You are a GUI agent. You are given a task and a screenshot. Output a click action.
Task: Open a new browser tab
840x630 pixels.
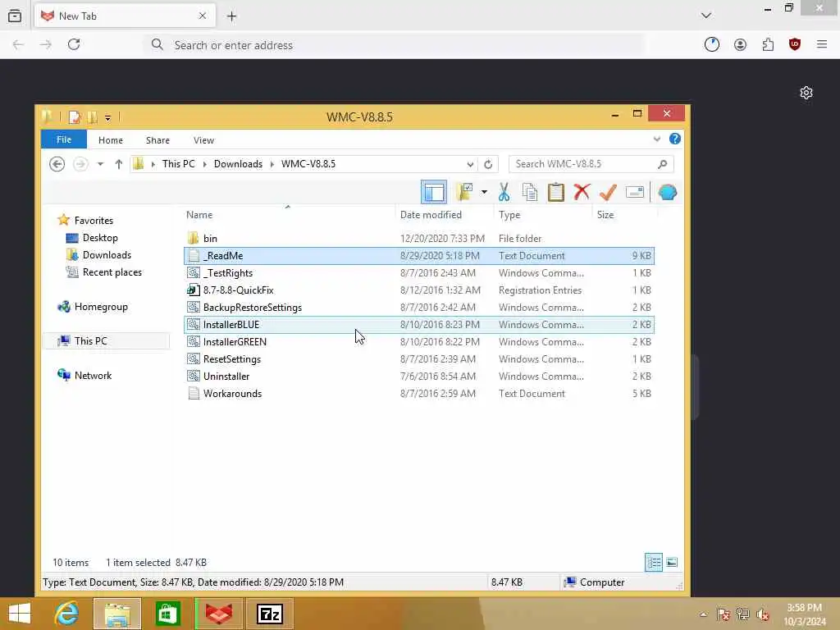point(231,16)
